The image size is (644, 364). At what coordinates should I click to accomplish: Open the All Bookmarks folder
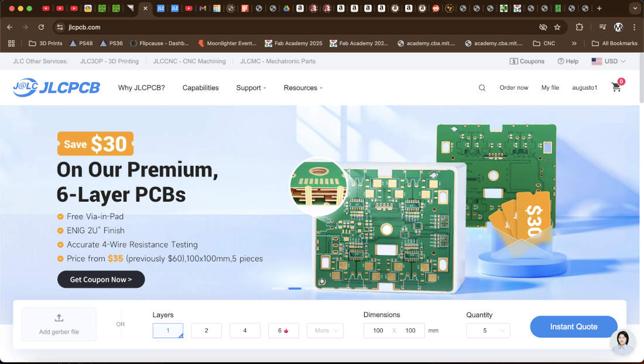[614, 43]
